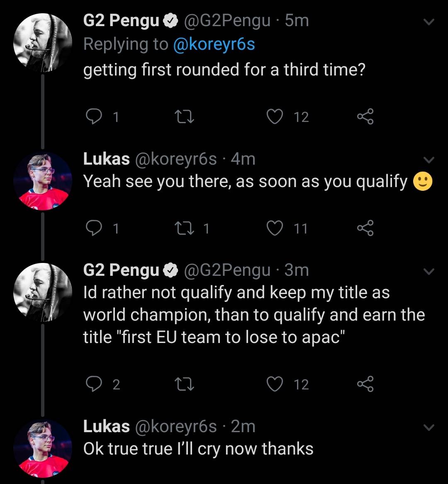Open the @koreyr6s mention link

(214, 44)
